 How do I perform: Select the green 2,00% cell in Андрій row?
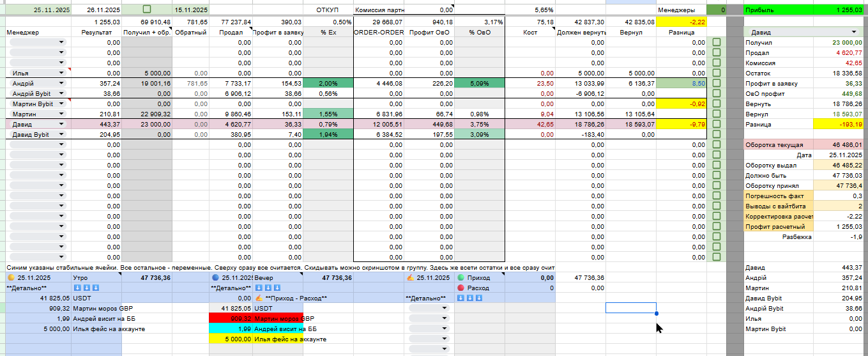[x=327, y=84]
